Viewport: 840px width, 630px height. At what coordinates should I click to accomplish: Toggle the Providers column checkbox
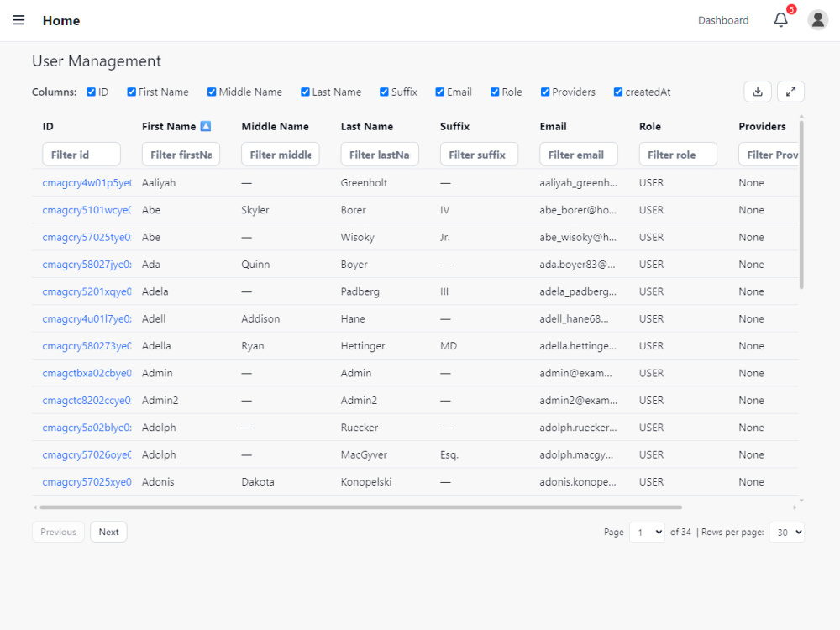pos(545,92)
